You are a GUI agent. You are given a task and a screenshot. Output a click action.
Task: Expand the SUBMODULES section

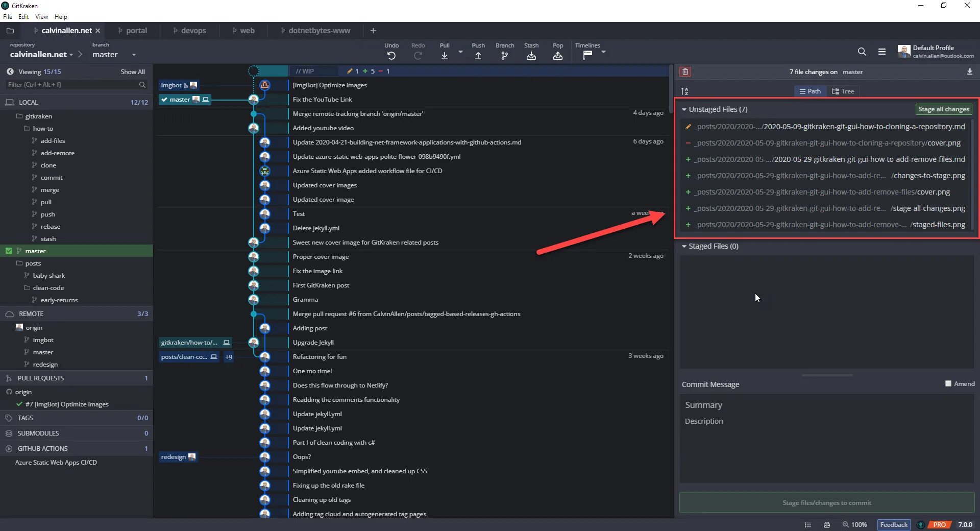tap(77, 433)
